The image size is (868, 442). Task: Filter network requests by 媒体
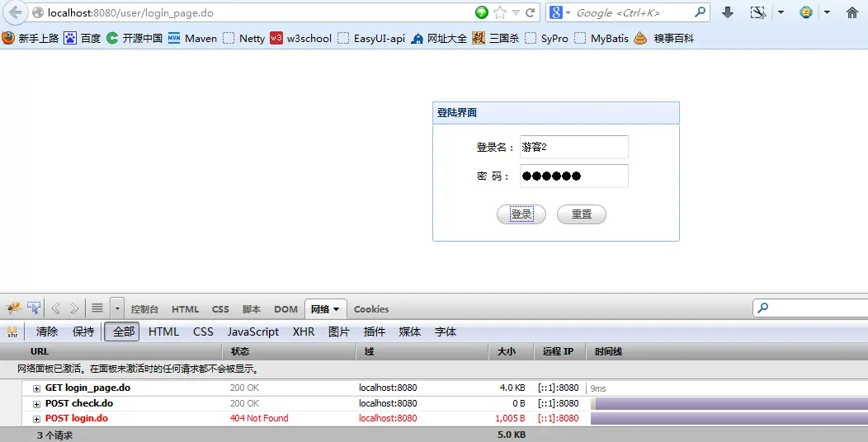click(409, 332)
